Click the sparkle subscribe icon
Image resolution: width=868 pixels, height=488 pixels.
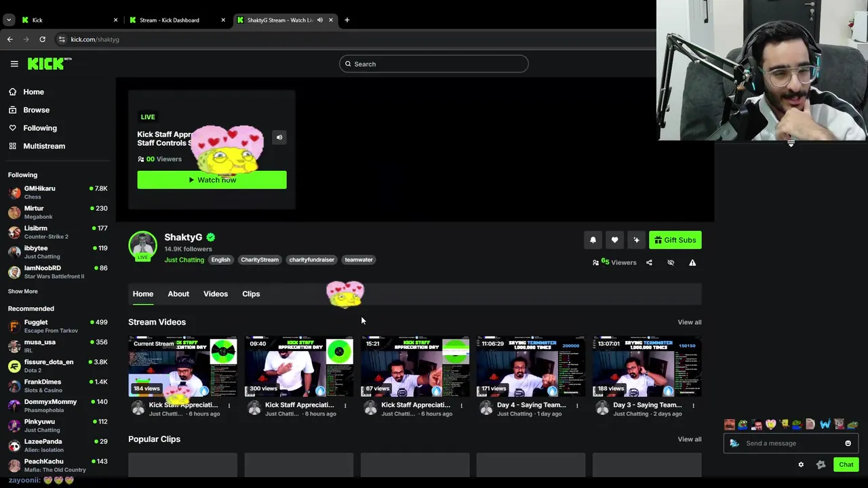tap(636, 240)
